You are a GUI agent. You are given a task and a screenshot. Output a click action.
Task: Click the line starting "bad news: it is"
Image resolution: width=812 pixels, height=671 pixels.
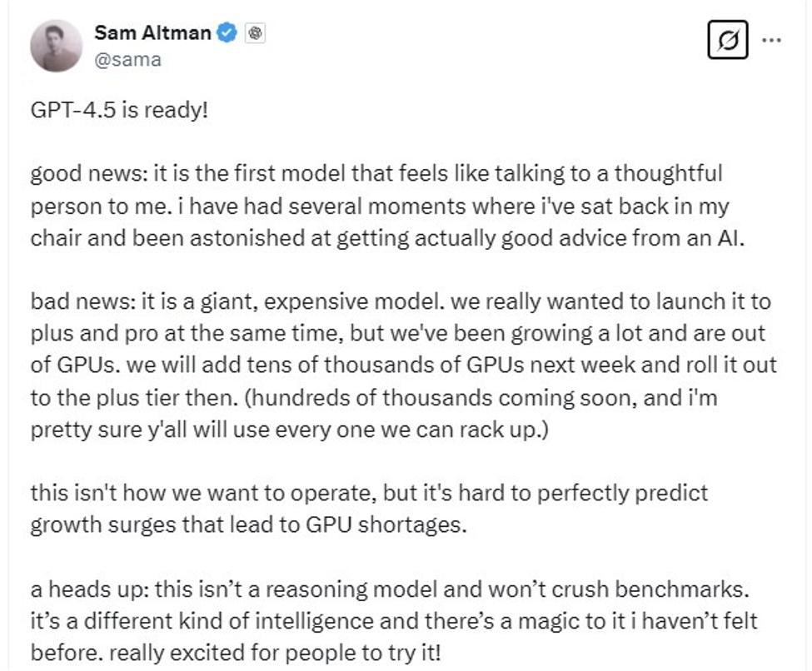401,301
